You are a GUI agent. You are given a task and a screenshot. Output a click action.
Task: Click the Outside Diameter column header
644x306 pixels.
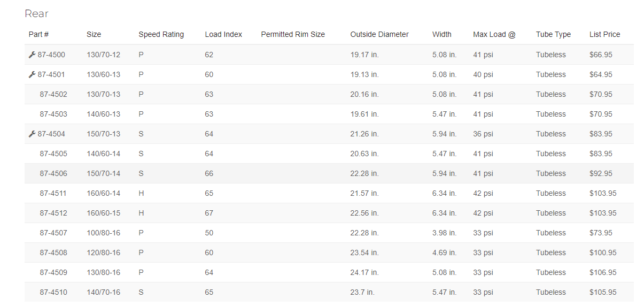coord(379,35)
